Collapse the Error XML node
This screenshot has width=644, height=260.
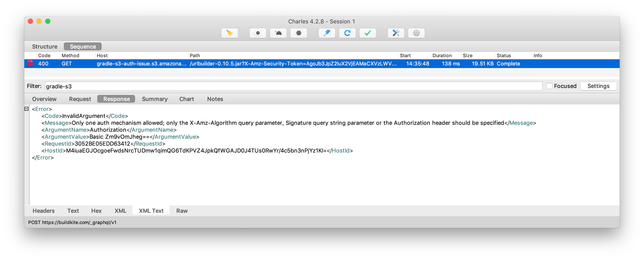(26, 109)
